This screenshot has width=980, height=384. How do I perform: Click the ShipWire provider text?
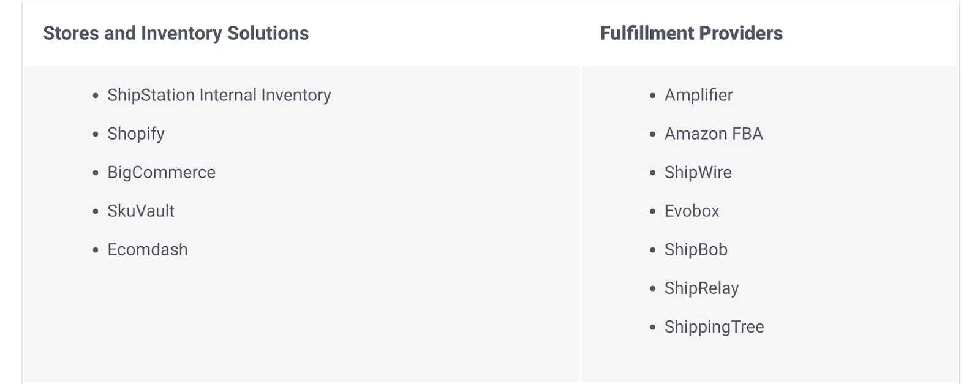[x=698, y=172]
